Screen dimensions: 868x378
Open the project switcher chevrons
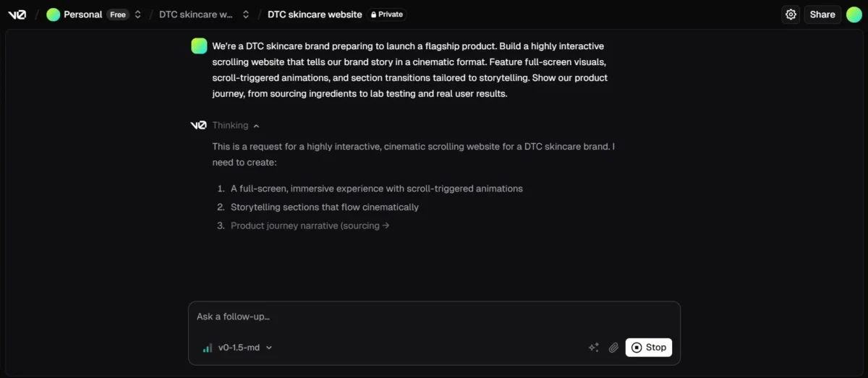click(246, 14)
